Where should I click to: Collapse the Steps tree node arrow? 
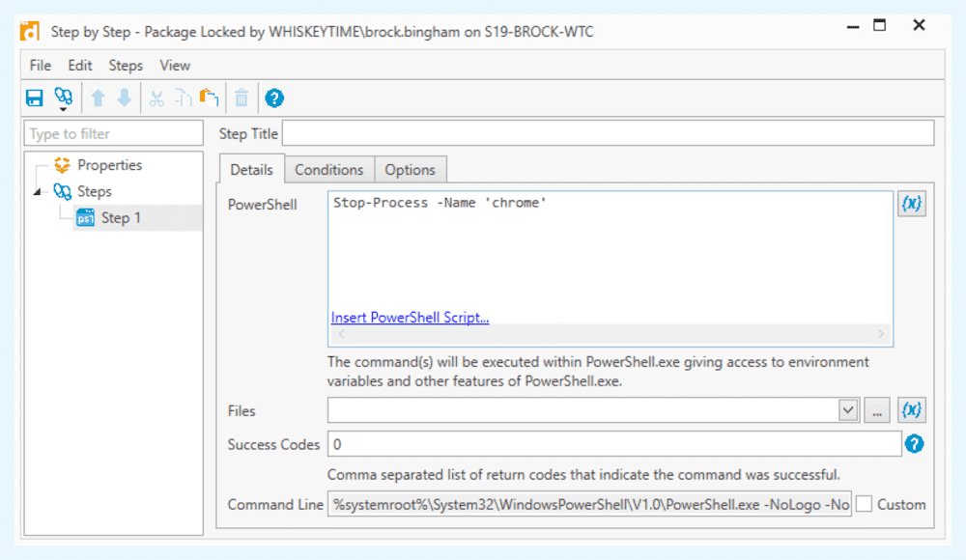tap(37, 191)
